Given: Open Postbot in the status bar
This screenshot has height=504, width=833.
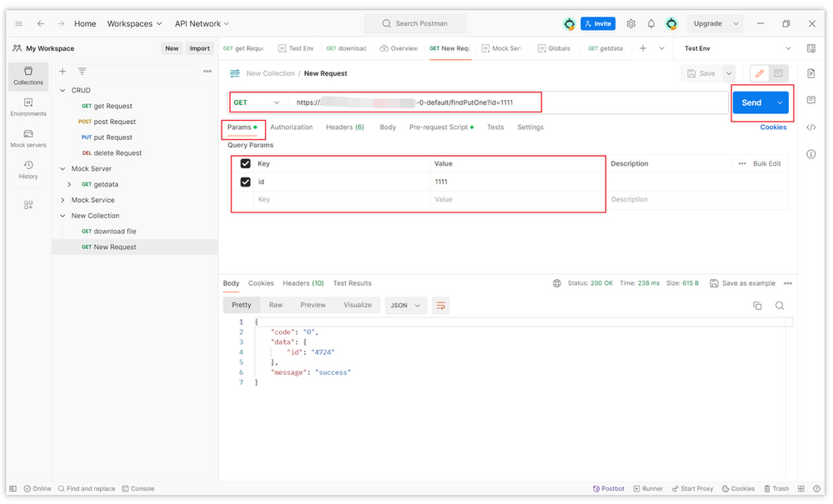Looking at the screenshot, I should 609,489.
